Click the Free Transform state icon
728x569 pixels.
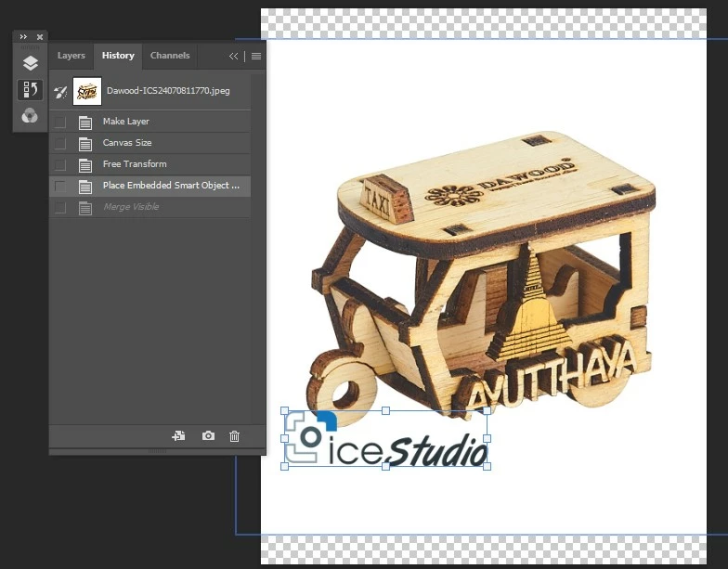(x=85, y=165)
